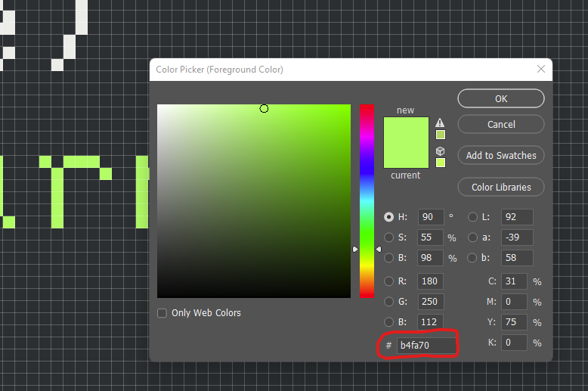
Task: Click the hex color code field
Action: 427,346
